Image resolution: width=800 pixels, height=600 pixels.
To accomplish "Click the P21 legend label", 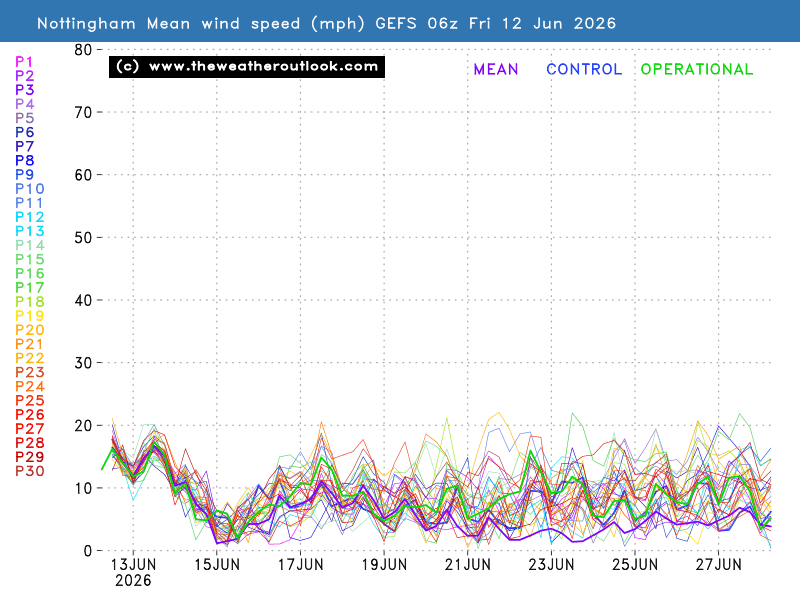I will click(x=29, y=344).
